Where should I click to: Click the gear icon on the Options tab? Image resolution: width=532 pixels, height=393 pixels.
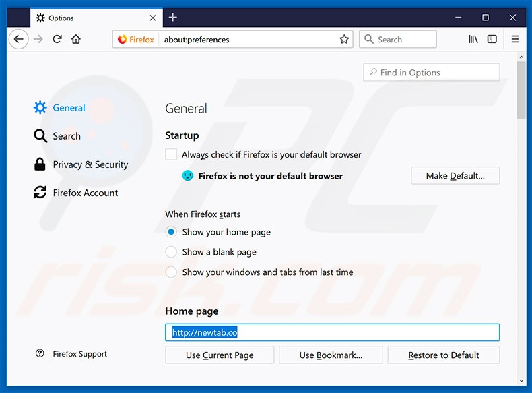tap(40, 18)
